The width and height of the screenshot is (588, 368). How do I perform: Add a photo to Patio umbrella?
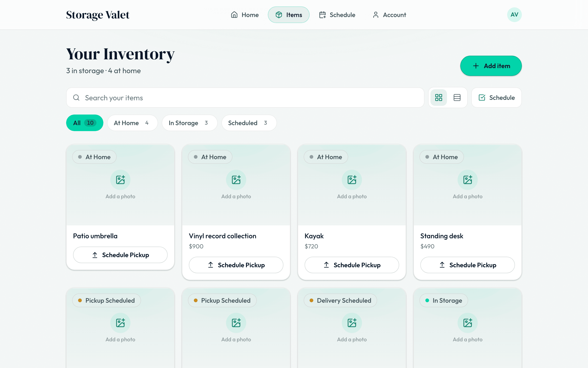(120, 184)
